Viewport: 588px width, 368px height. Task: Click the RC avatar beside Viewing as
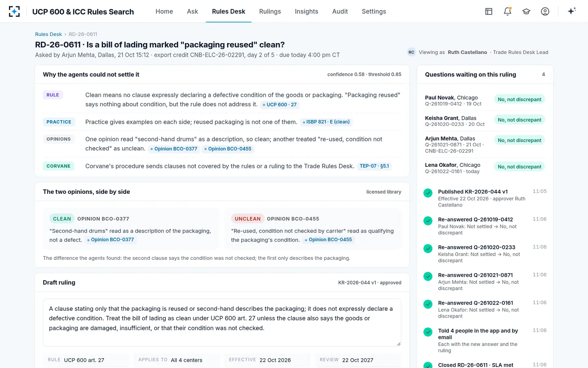pyautogui.click(x=411, y=52)
